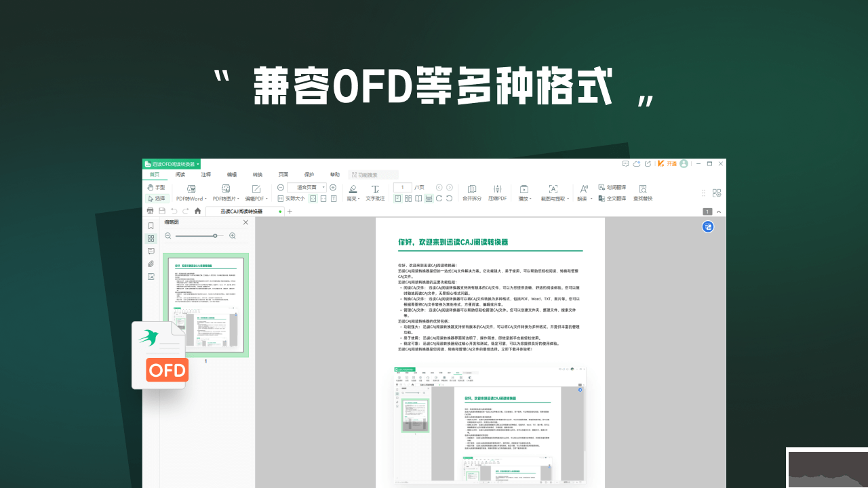Click 划词翻译 word translation
The height and width of the screenshot is (488, 868).
(612, 187)
